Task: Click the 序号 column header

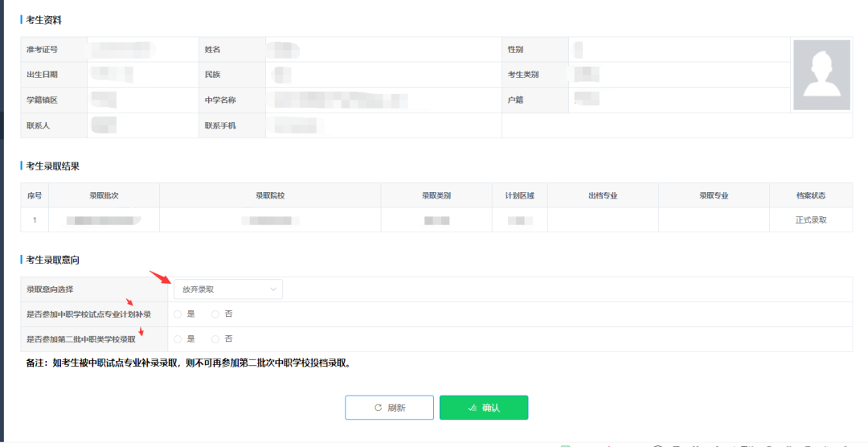Action: pyautogui.click(x=34, y=195)
